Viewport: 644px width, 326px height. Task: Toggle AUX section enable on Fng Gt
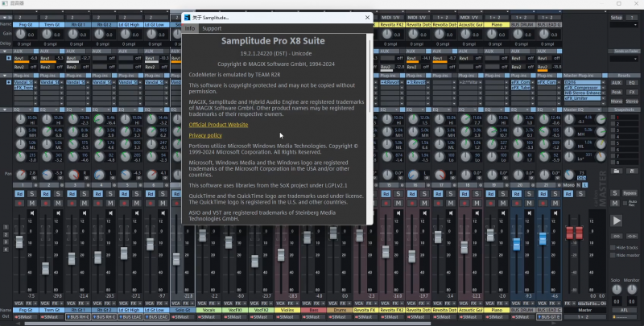[x=35, y=52]
